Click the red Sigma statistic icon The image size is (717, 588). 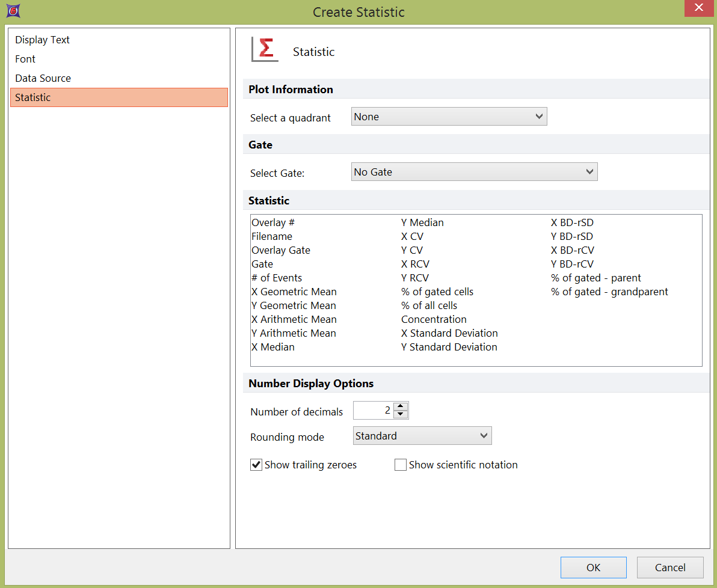(265, 49)
